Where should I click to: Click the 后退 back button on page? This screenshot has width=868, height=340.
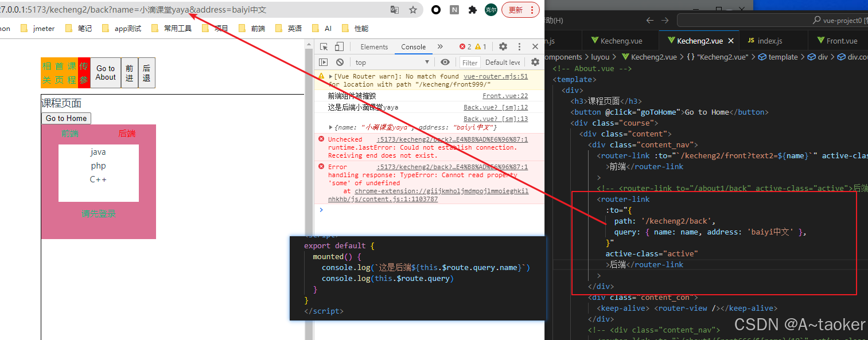pyautogui.click(x=146, y=73)
